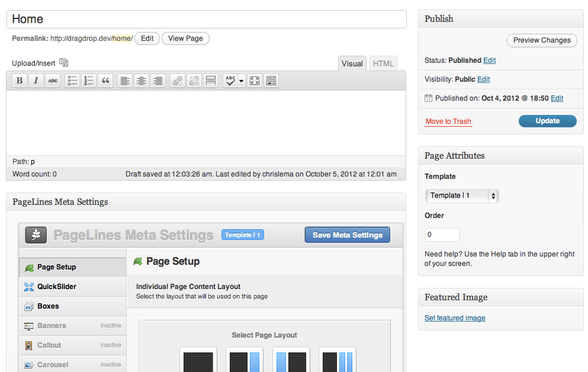Move the page to Trash

[448, 121]
